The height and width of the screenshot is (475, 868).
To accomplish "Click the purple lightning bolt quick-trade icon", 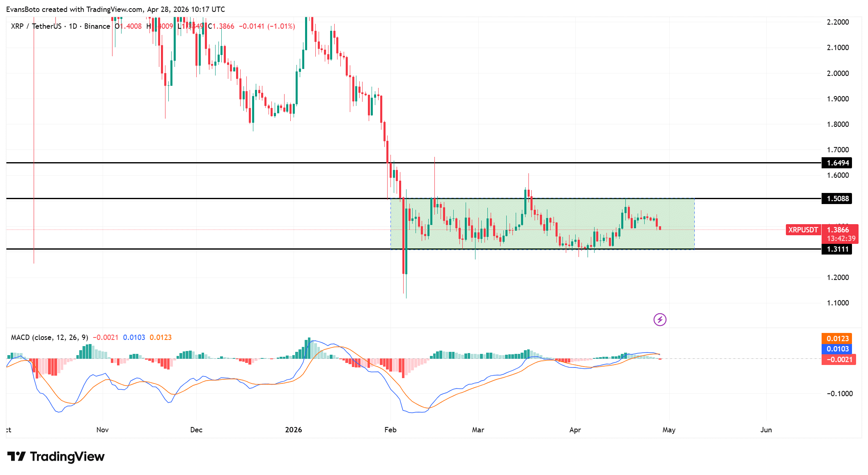I will point(659,320).
